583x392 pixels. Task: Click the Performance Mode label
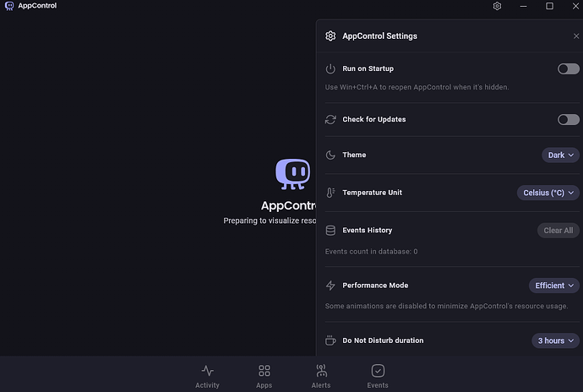[x=375, y=286]
